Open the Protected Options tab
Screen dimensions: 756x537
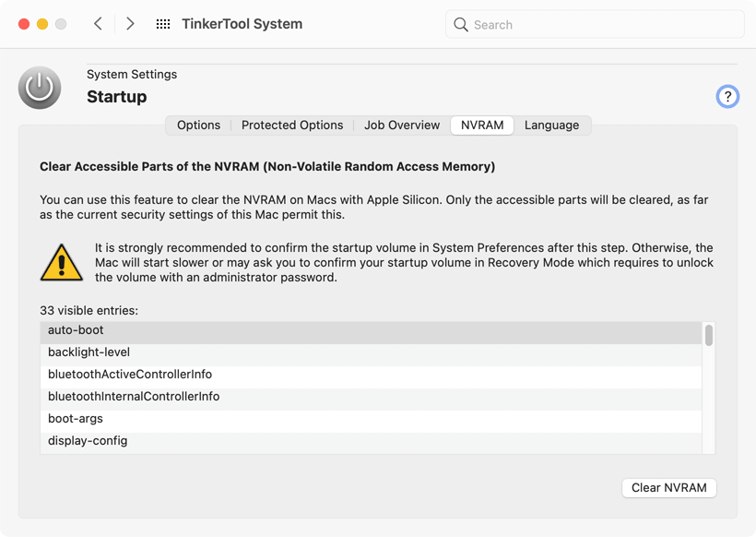coord(292,125)
